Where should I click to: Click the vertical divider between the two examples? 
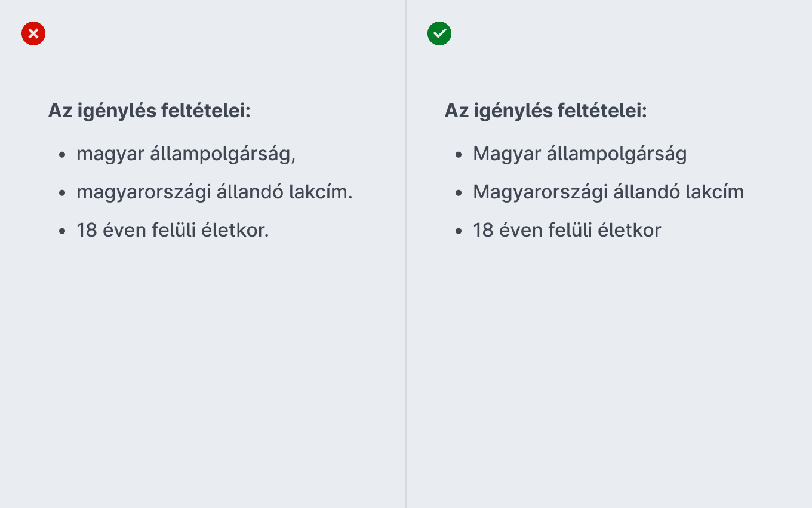click(x=406, y=254)
